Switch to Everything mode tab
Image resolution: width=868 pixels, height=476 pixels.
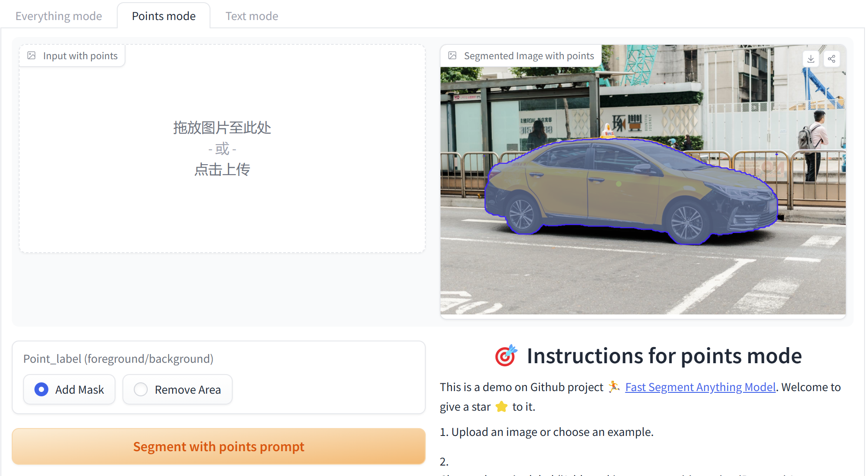[59, 16]
